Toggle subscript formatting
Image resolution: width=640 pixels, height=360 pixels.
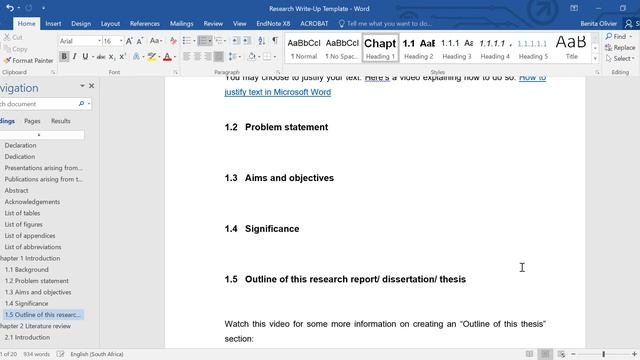pyautogui.click(x=111, y=57)
